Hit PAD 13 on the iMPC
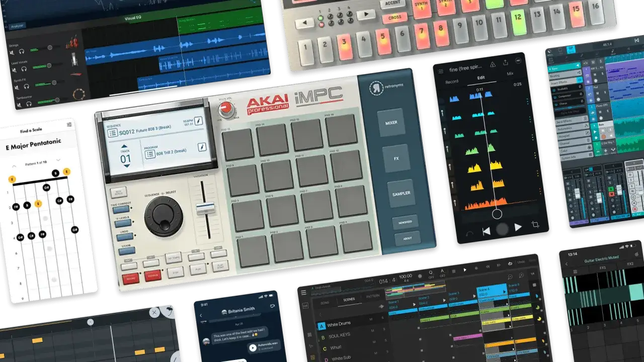The width and height of the screenshot is (644, 362). 238,144
